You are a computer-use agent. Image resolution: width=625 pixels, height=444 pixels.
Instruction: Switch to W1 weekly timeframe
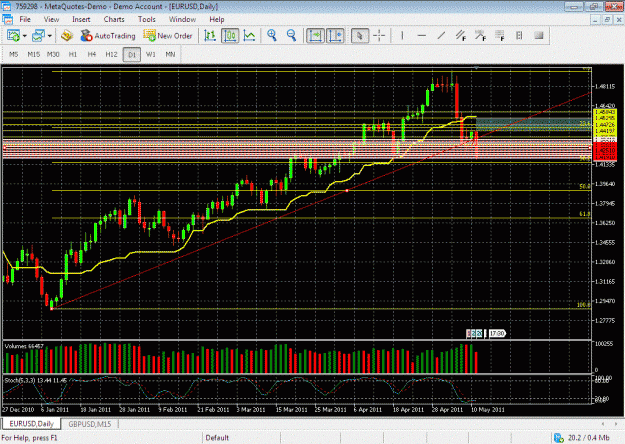click(151, 54)
